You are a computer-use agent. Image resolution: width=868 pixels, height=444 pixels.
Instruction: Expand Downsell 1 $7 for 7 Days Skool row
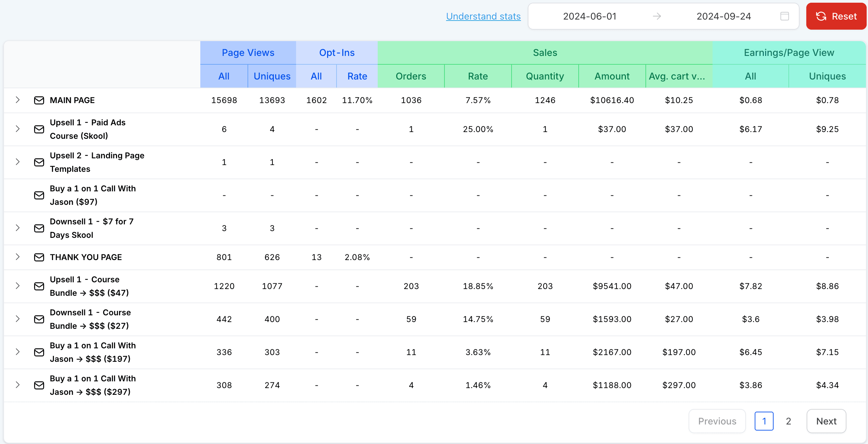[x=18, y=228]
